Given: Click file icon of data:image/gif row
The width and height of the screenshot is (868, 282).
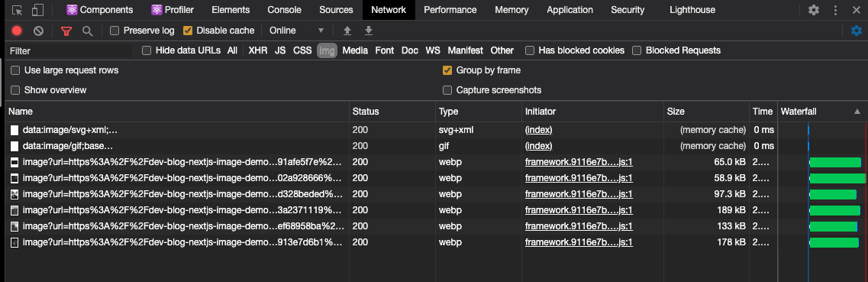Looking at the screenshot, I should (x=15, y=146).
